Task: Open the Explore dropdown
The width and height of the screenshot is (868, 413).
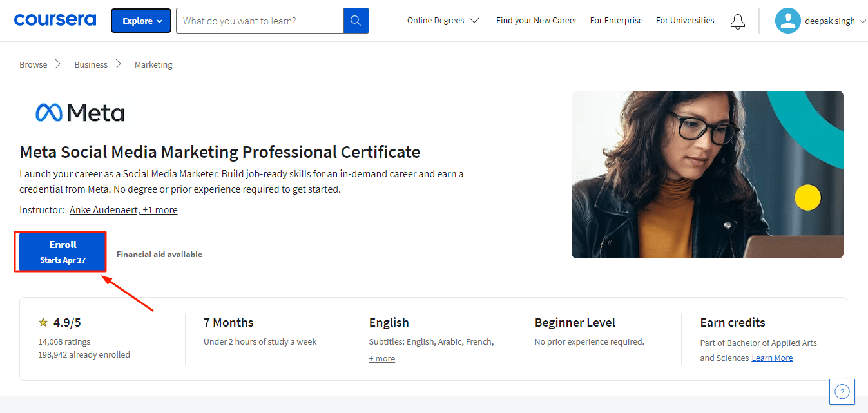Action: tap(141, 21)
